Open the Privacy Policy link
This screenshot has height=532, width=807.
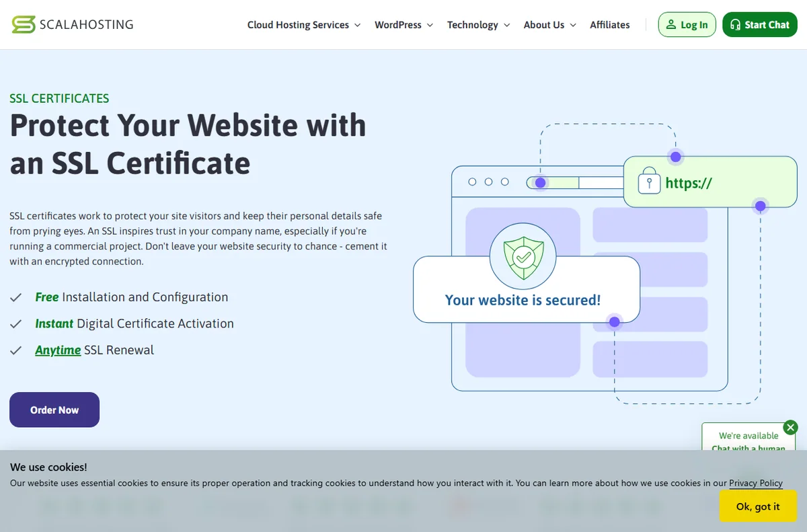(756, 483)
